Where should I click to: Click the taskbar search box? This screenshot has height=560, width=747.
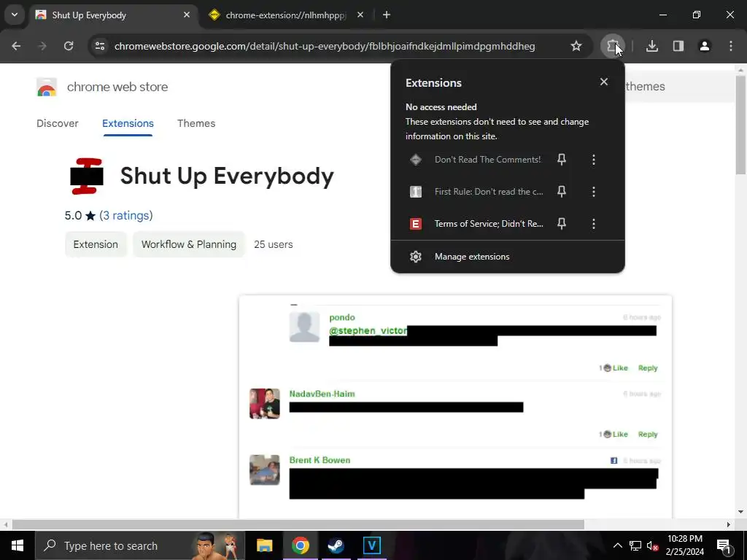click(139, 545)
